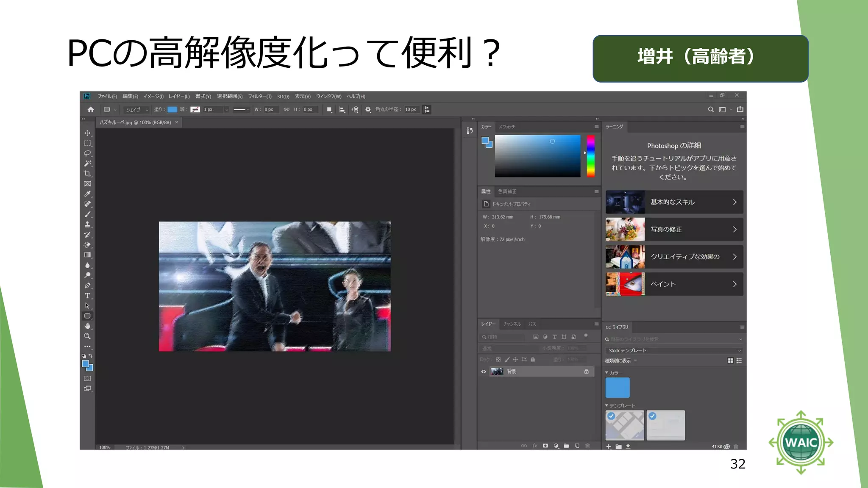Select the Hand tool
This screenshot has width=868, height=488.
[87, 326]
